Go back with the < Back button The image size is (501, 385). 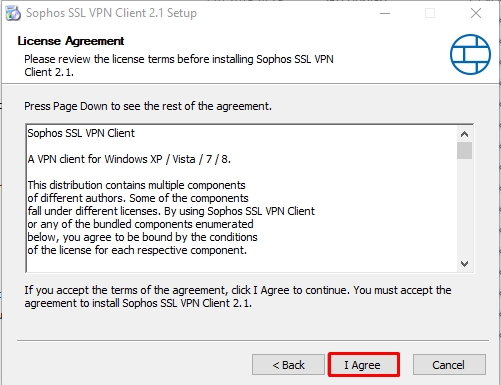click(288, 365)
